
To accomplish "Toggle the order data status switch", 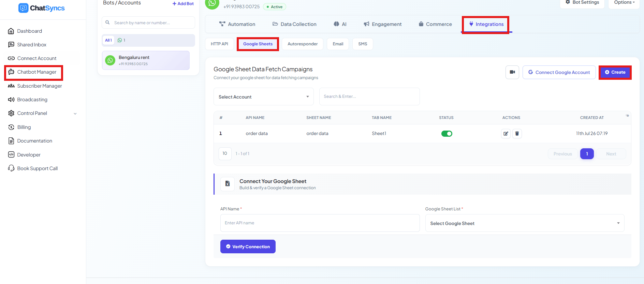I will click(447, 134).
